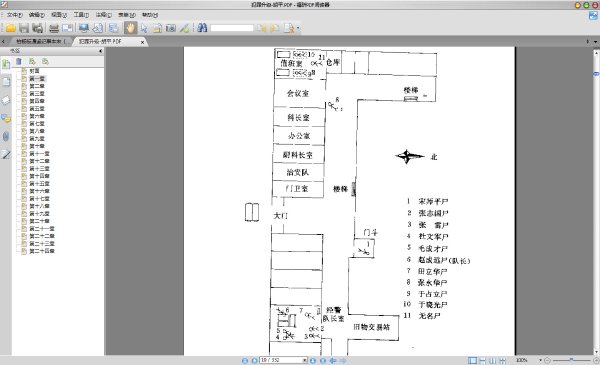Click the Print icon in toolbar
The image size is (600, 365).
pyautogui.click(x=54, y=28)
